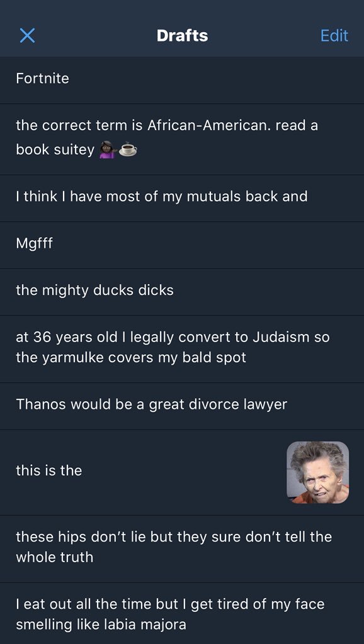Open the 36 years old draft
This screenshot has width=364, height=644.
[182, 349]
